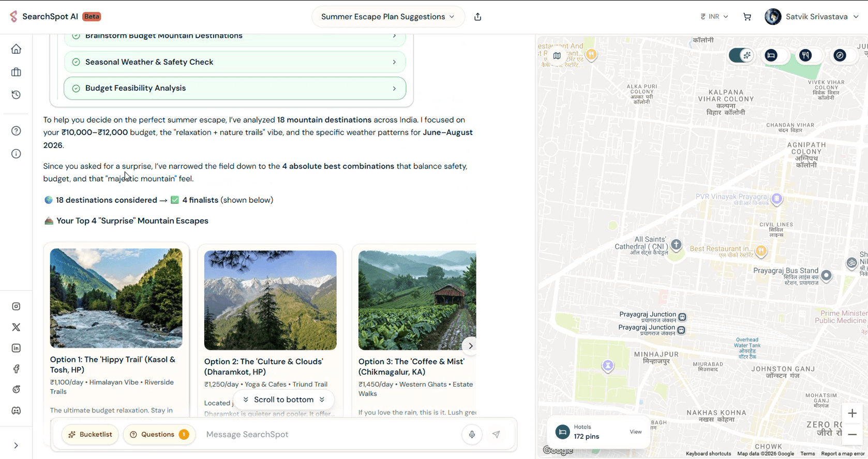The image size is (868, 459).
Task: Click the hotel bed icon in pins card
Action: (x=562, y=432)
